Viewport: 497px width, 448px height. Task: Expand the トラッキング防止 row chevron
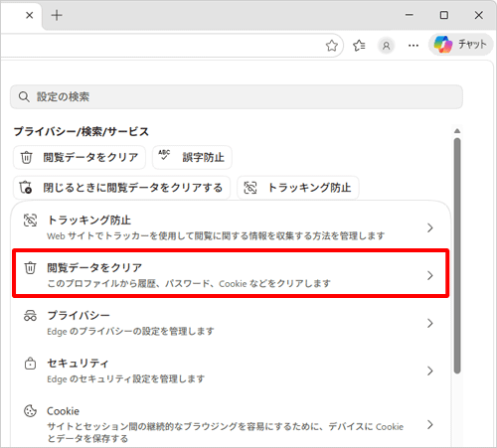point(430,227)
